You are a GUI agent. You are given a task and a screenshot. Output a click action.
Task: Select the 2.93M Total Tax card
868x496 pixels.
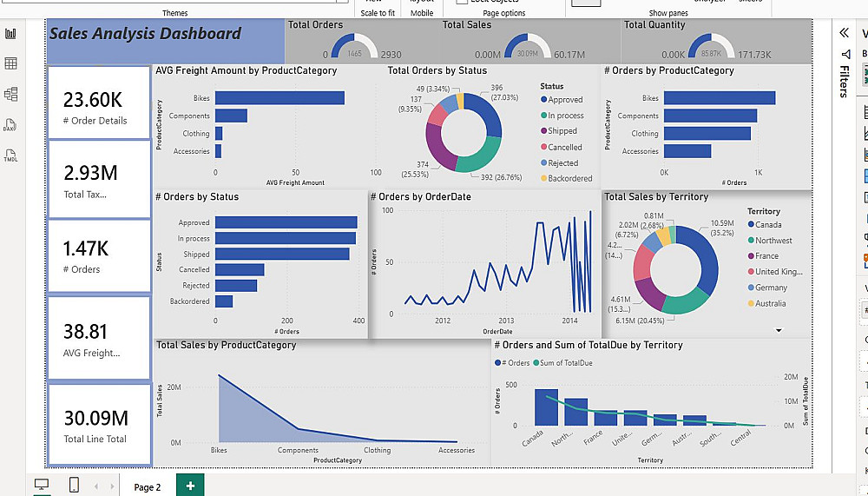click(99, 179)
